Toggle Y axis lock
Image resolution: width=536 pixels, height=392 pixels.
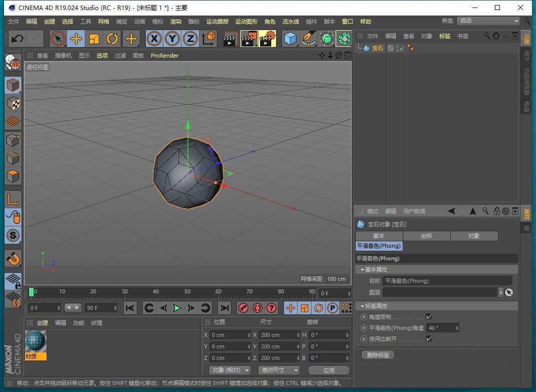(172, 39)
